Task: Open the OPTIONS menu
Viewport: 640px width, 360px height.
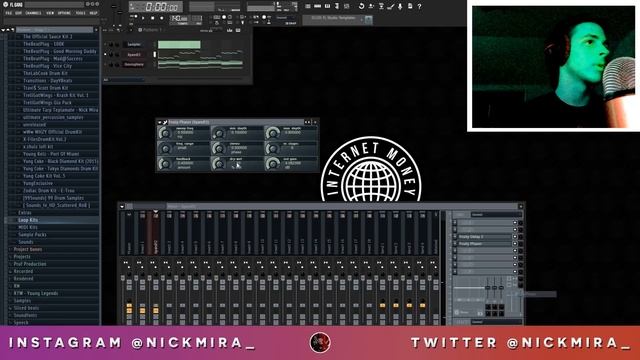Action: pyautogui.click(x=64, y=13)
